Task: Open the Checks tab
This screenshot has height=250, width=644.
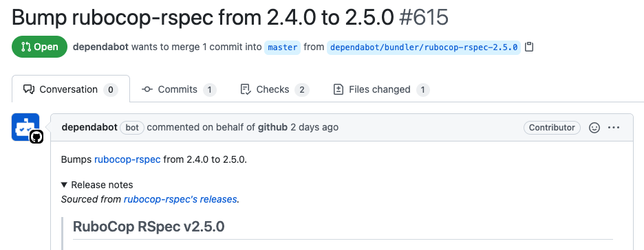Action: (275, 89)
